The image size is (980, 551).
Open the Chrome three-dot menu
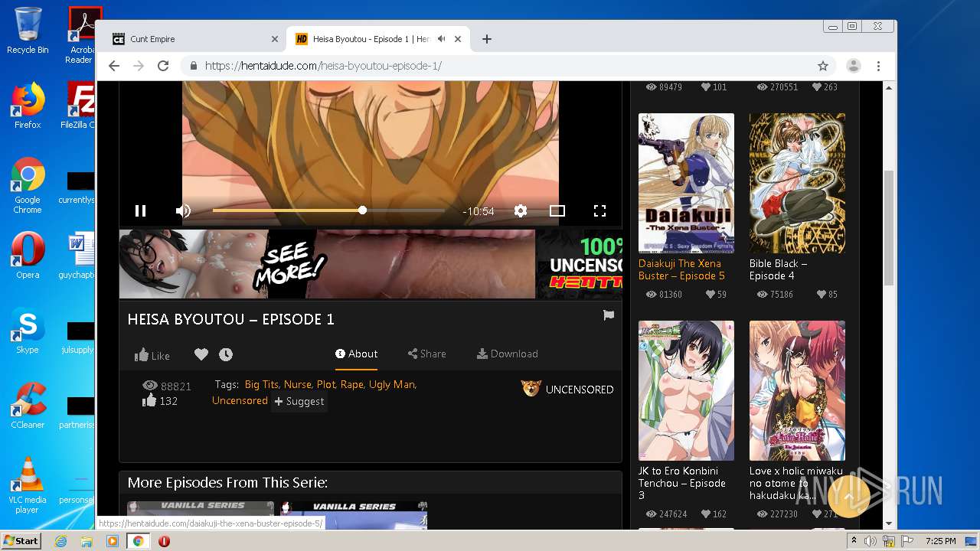pos(879,66)
